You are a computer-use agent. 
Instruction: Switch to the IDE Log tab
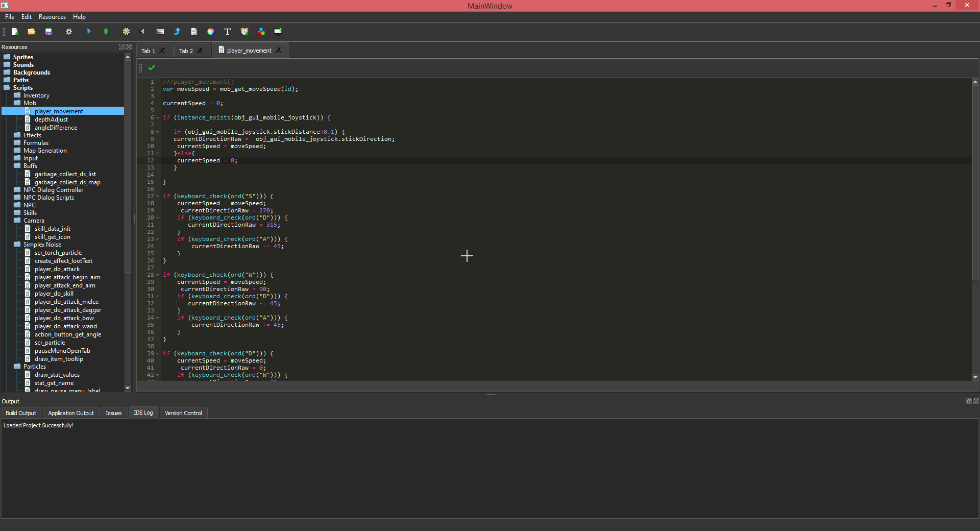point(143,413)
